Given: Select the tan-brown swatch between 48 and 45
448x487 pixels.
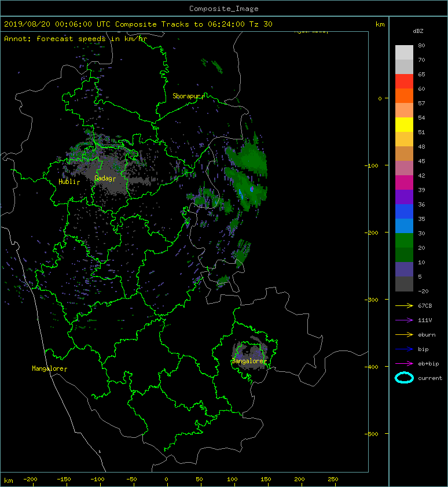Looking at the screenshot, I should [404, 153].
